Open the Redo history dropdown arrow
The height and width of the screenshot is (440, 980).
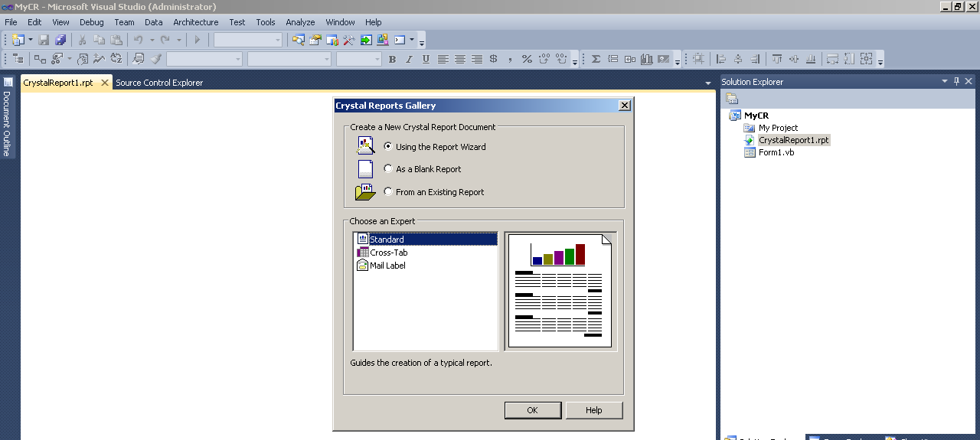click(x=178, y=40)
